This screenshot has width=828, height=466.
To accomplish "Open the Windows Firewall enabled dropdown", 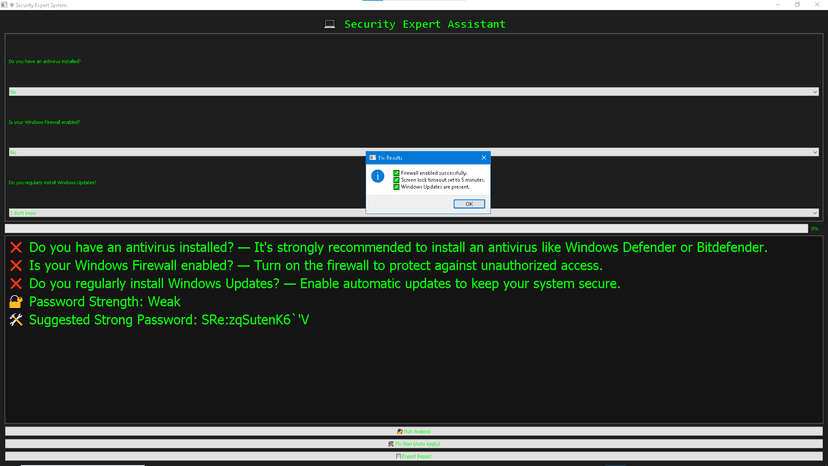I will click(413, 152).
